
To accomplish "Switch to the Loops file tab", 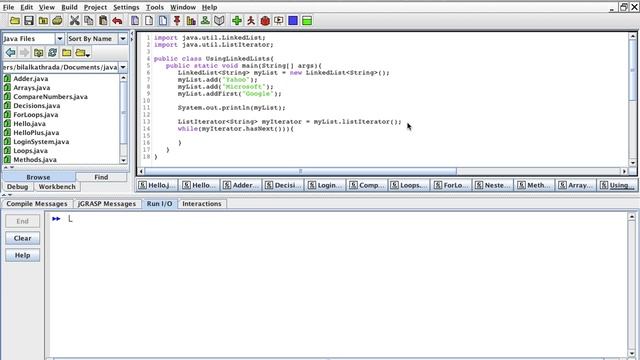I will pos(410,185).
